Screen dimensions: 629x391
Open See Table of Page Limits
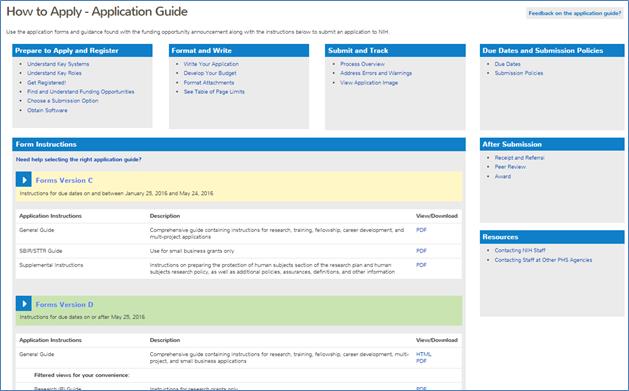click(214, 92)
